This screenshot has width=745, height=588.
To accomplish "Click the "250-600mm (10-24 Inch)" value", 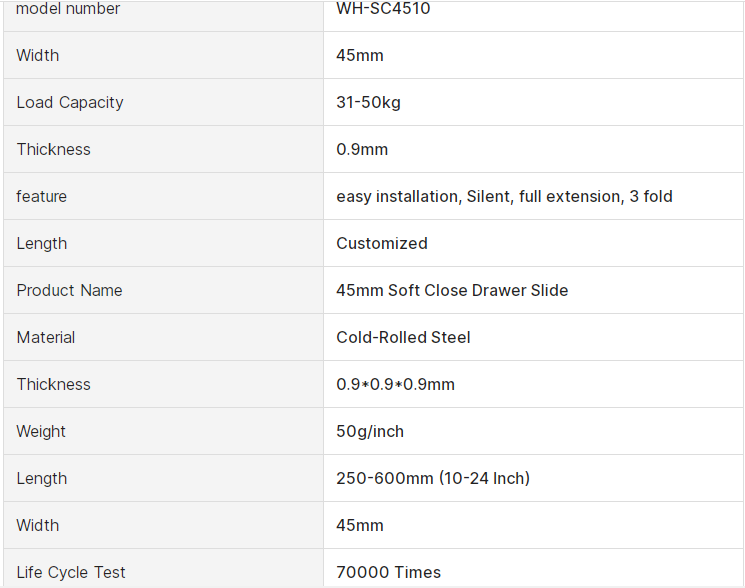I will pyautogui.click(x=433, y=478).
